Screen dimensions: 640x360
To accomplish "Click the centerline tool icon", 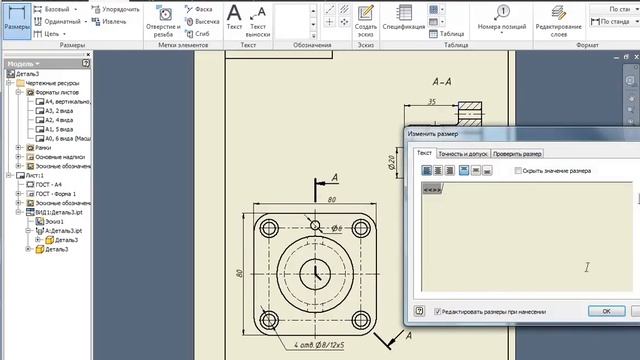I will coord(329,10).
